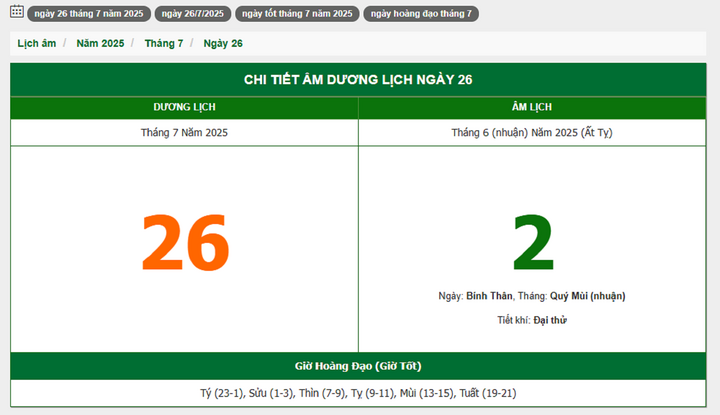Click the "CHI TIẾT ÂM DƯƠNG LỊCH NGÀY 26" title
Screen dimensions: 720x415
point(358,80)
